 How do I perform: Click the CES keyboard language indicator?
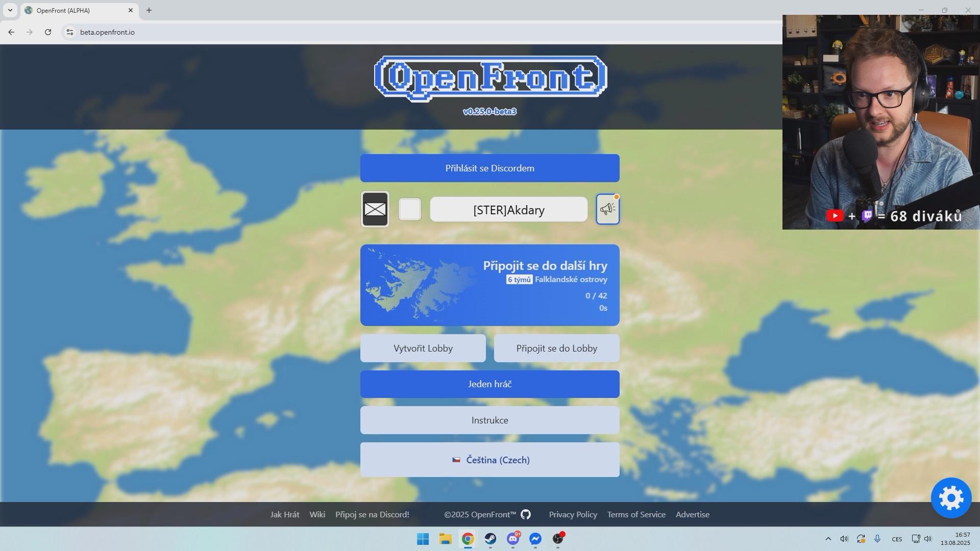click(x=897, y=539)
